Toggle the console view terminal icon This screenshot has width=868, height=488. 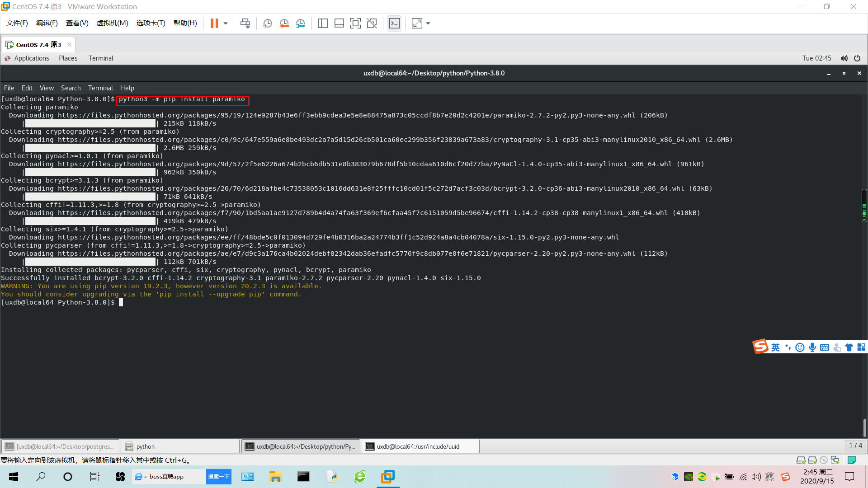[x=394, y=23]
